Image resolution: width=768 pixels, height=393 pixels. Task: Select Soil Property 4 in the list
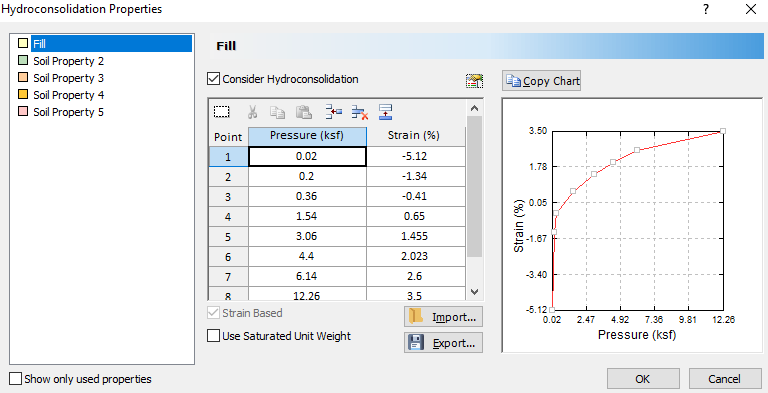pyautogui.click(x=68, y=95)
